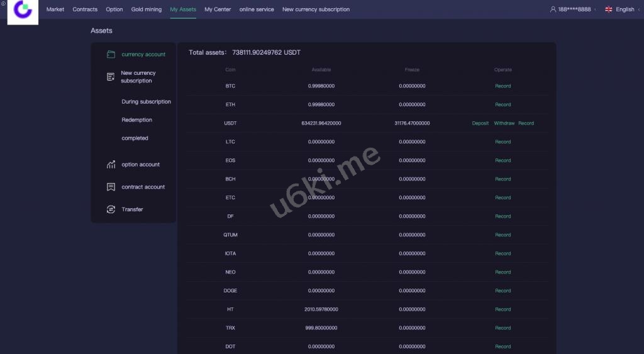Go to Gold mining page
Screen dimensions: 644x354
pyautogui.click(x=146, y=9)
